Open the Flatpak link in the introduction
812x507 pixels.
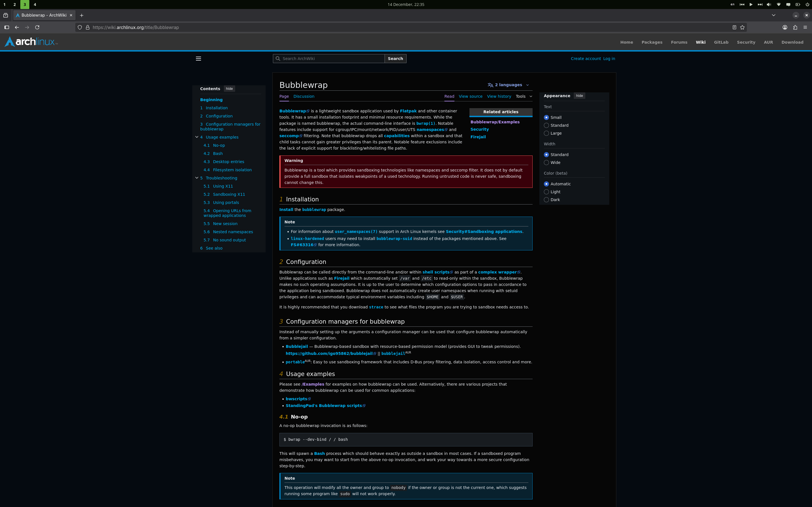(408, 111)
